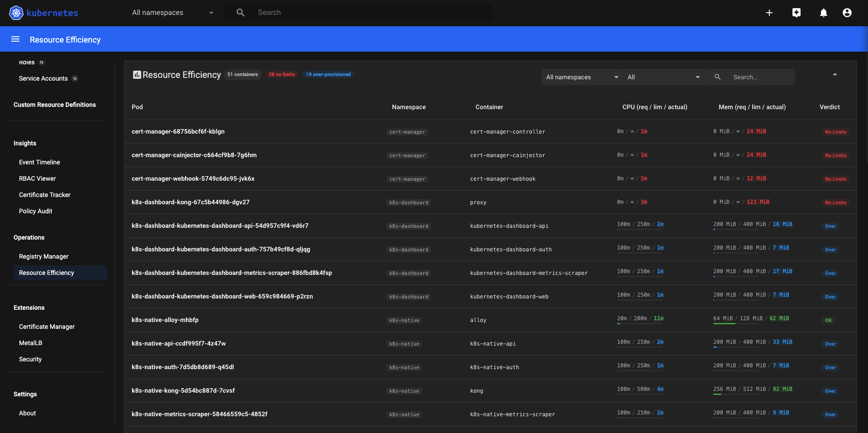This screenshot has width=868, height=433.
Task: Select Resource Efficiency in the sidebar
Action: [60, 273]
